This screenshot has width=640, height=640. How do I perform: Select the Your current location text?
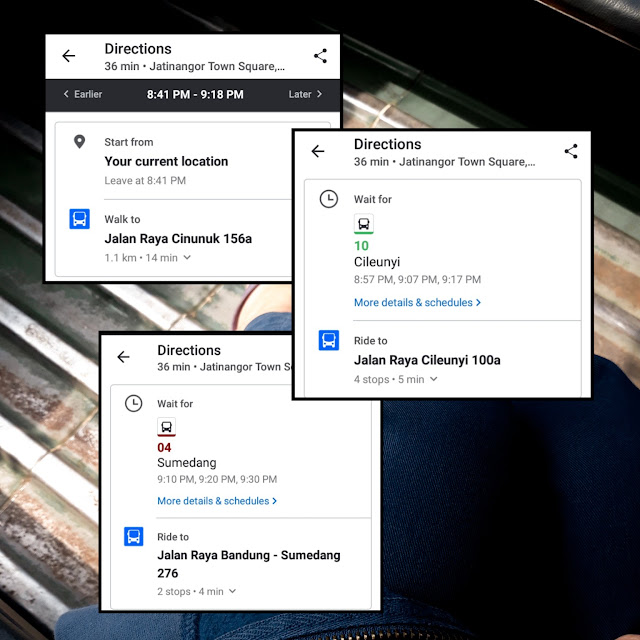[x=166, y=162]
